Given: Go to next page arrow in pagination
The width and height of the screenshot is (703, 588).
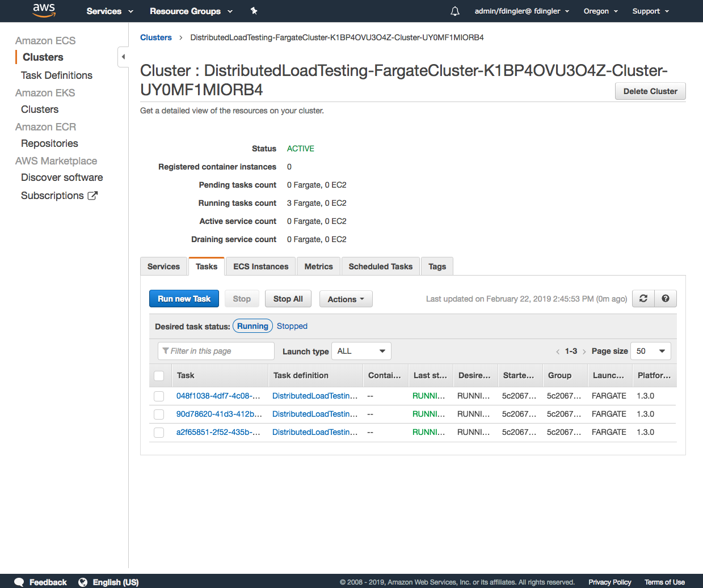Looking at the screenshot, I should (x=584, y=352).
